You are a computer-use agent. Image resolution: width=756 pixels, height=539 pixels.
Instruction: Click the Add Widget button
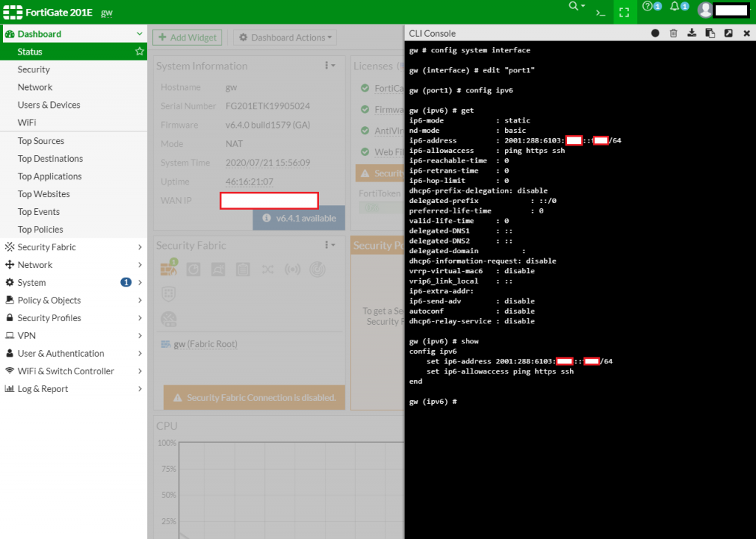187,38
